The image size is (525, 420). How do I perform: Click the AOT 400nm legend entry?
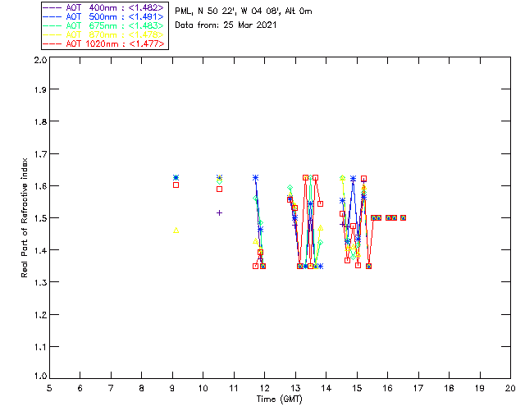coord(104,7)
